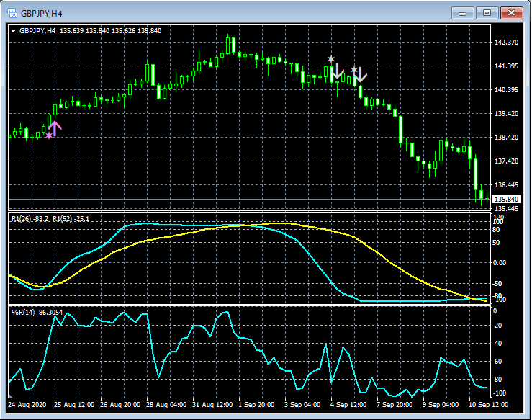Click the grey star beside the second down arrow
The image size is (532, 420).
point(354,70)
